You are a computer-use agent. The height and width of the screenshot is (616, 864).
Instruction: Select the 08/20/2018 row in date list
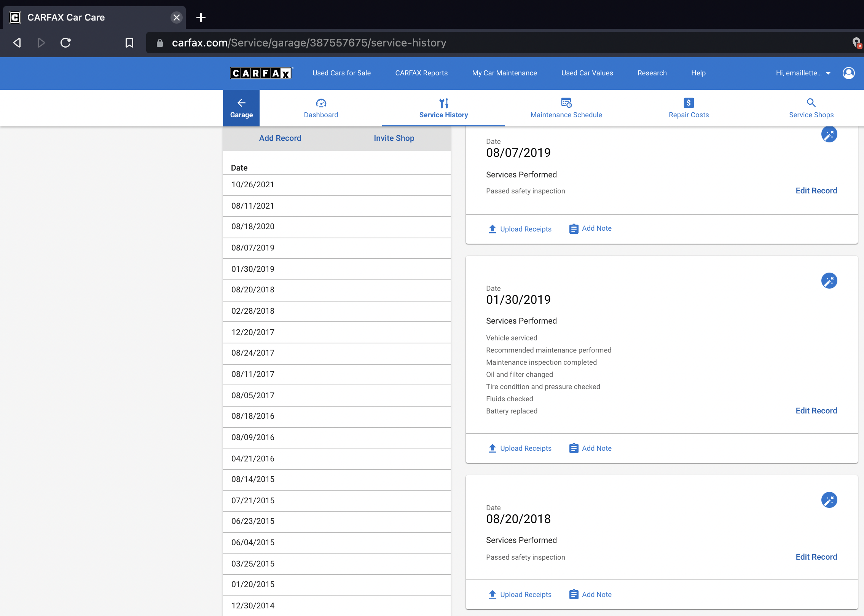click(x=337, y=290)
